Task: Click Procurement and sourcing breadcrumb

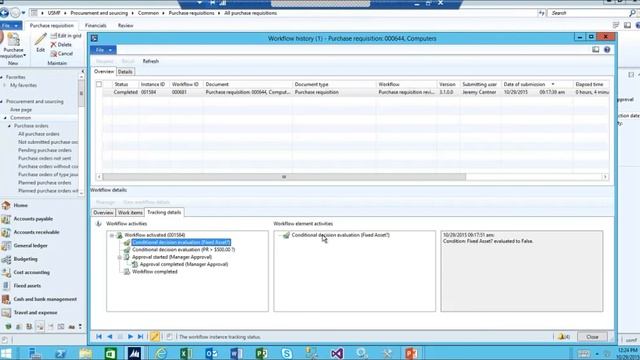Action: (x=99, y=13)
